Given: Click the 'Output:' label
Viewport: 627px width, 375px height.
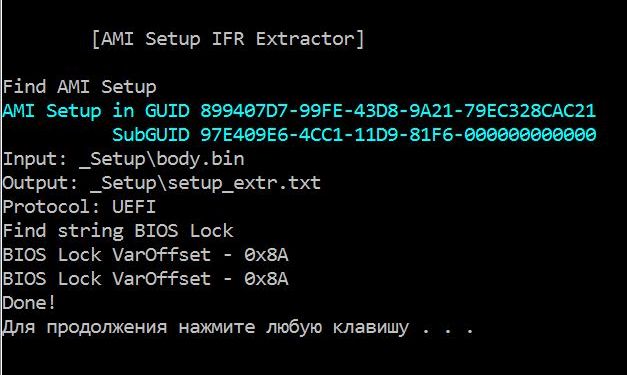Looking at the screenshot, I should [40, 183].
